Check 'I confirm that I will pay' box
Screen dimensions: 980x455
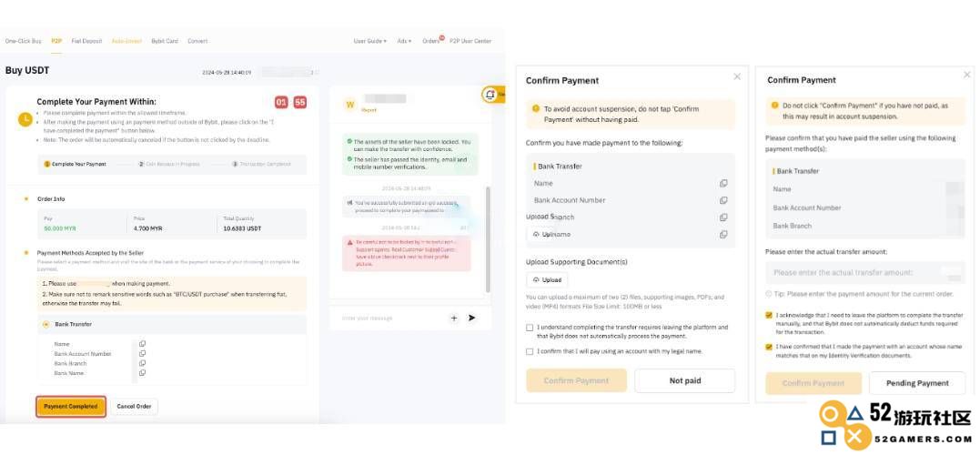tap(530, 352)
